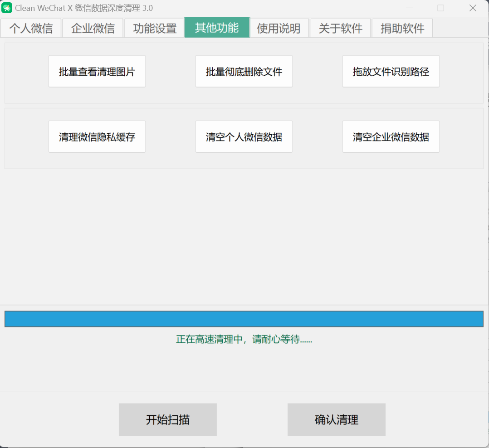The height and width of the screenshot is (448, 489).
Task: Minimize the Clean WeChat X window
Action: pyautogui.click(x=410, y=8)
